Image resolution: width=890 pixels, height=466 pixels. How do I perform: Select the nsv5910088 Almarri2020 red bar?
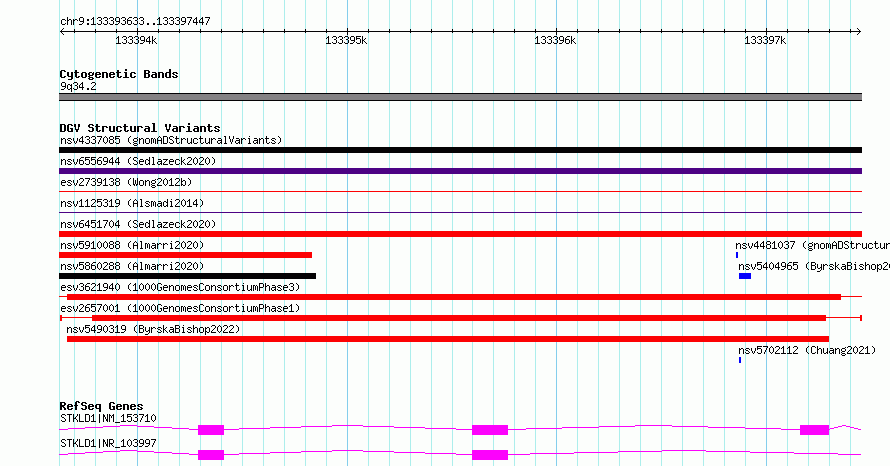pyautogui.click(x=186, y=255)
